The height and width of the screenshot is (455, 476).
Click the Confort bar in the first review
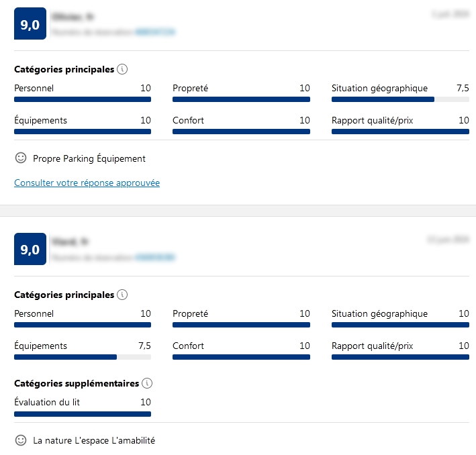click(x=241, y=132)
